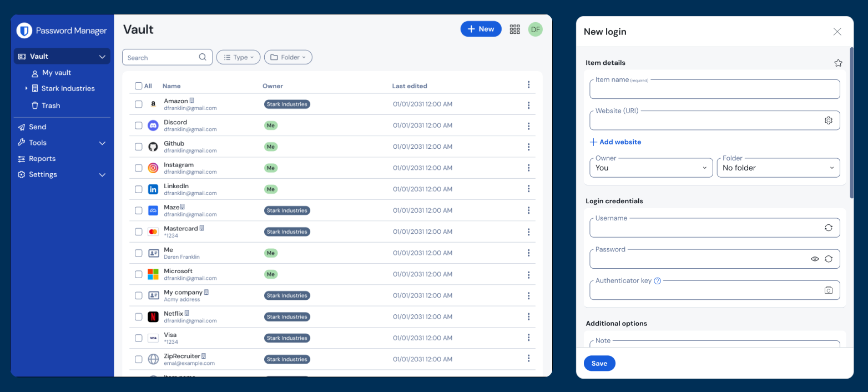Open options menu for Discord row
Viewport: 868px width, 392px height.
pos(528,126)
